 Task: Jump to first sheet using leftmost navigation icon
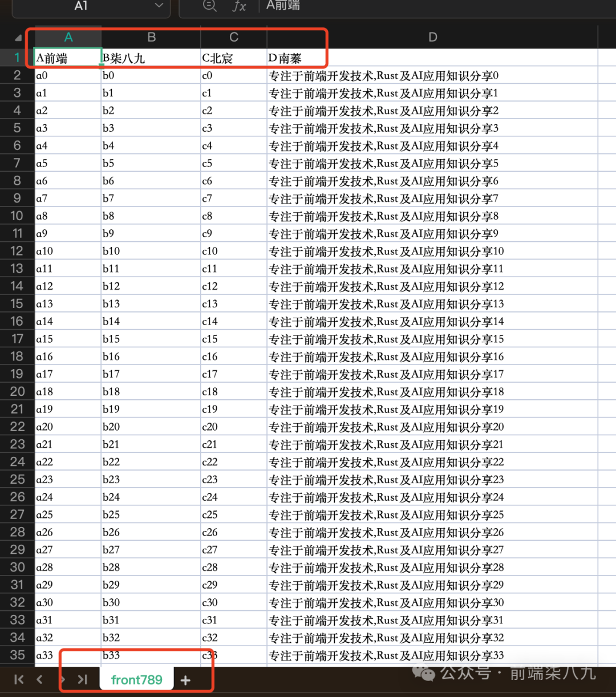coord(18,679)
